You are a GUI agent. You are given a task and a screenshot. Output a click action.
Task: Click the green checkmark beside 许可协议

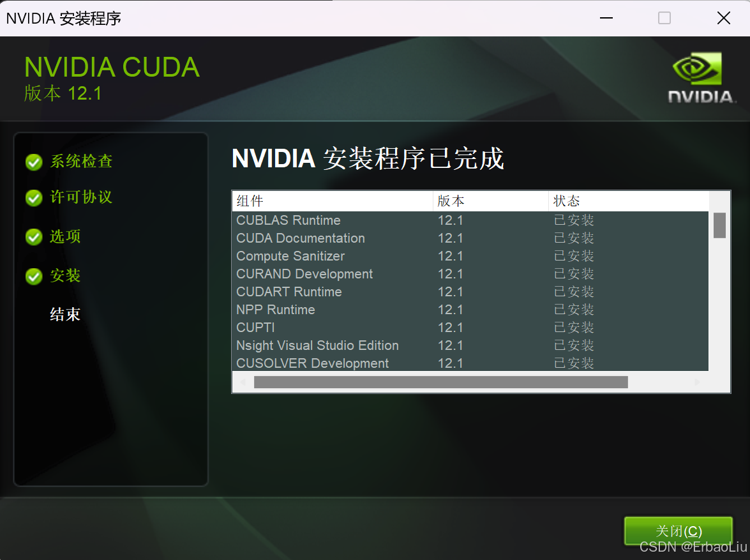coord(34,198)
